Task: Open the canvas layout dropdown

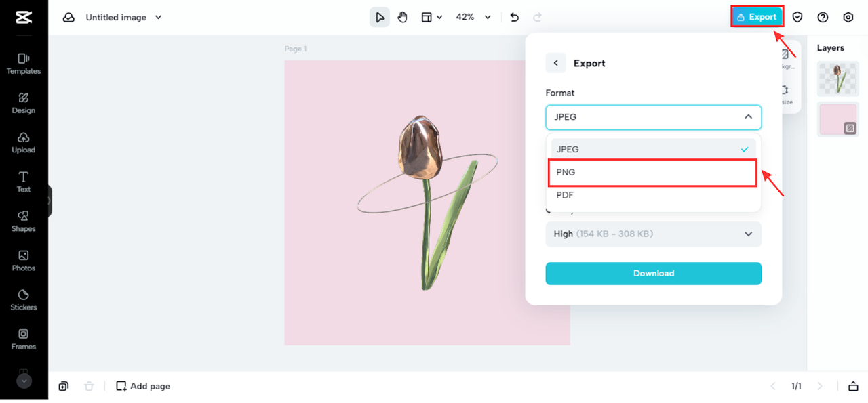Action: coord(431,18)
